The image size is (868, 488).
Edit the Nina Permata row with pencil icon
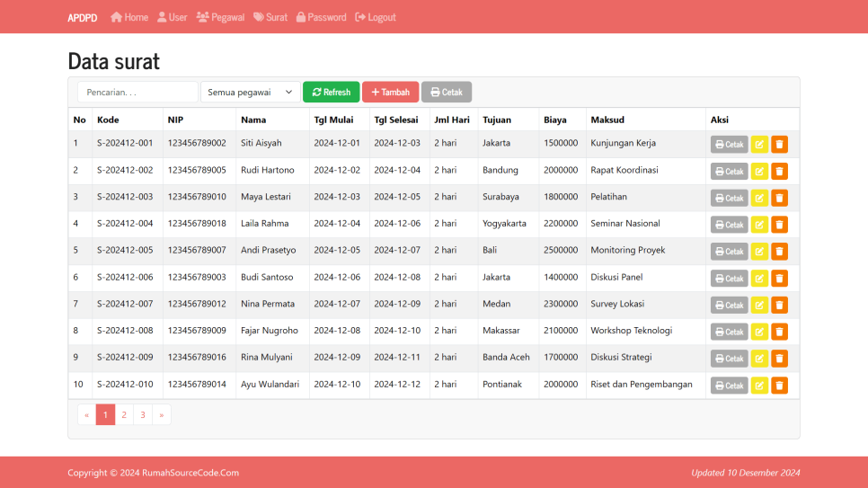[759, 305]
